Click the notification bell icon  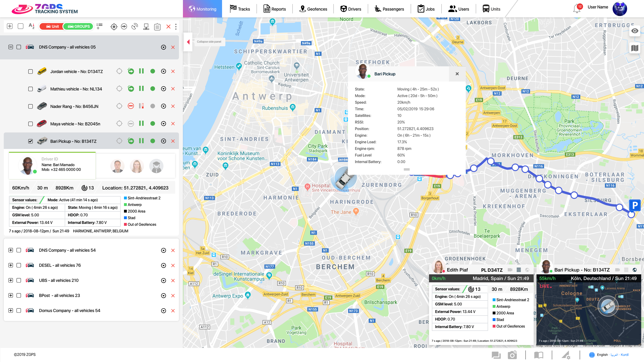(577, 9)
